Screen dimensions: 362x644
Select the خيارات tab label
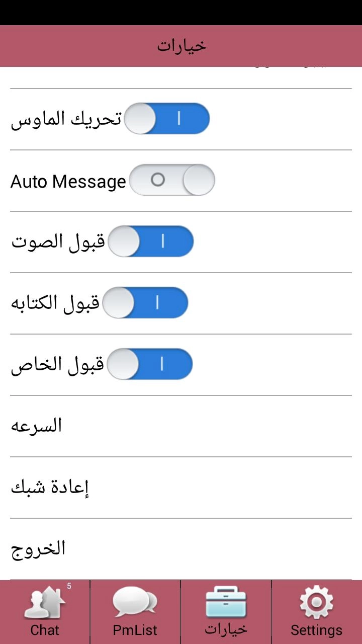[226, 629]
